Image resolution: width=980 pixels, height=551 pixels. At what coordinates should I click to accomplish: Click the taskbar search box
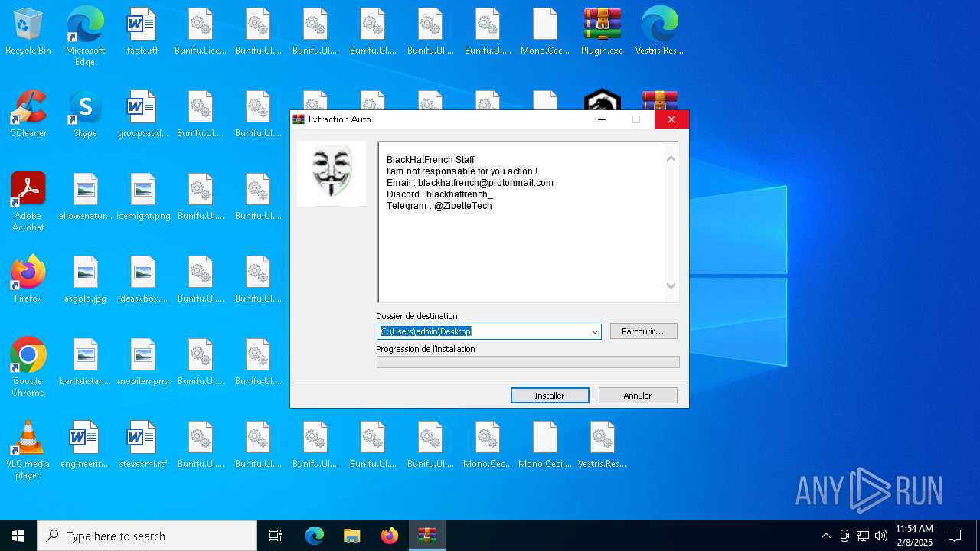click(x=147, y=536)
